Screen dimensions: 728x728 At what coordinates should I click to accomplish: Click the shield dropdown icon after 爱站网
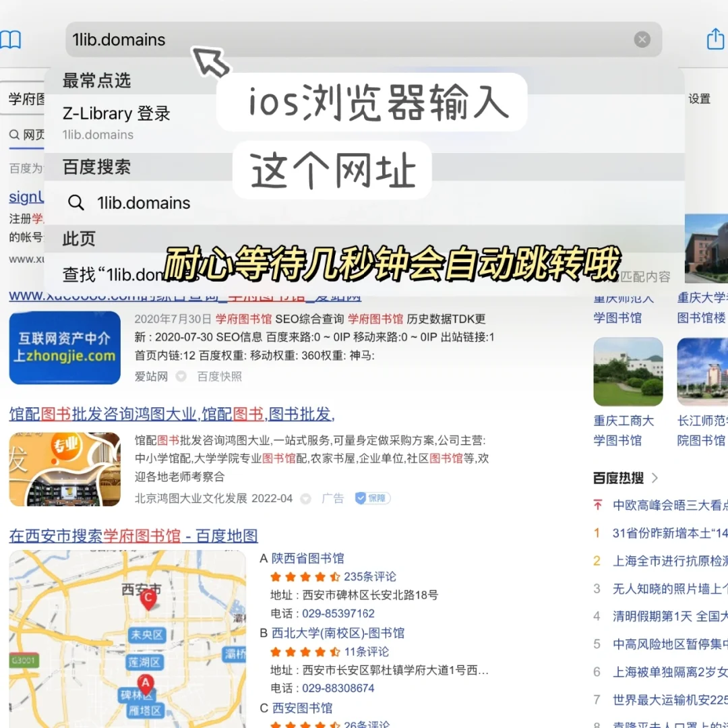point(181,377)
